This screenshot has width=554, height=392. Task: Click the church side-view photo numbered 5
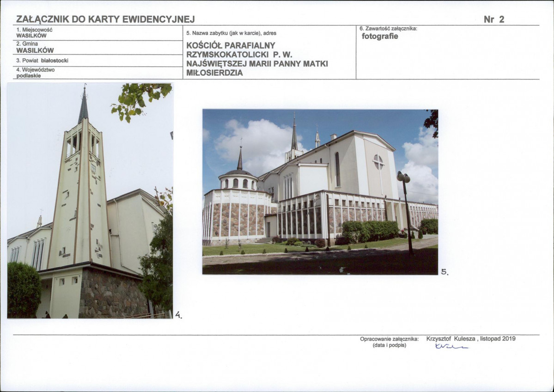coord(320,192)
